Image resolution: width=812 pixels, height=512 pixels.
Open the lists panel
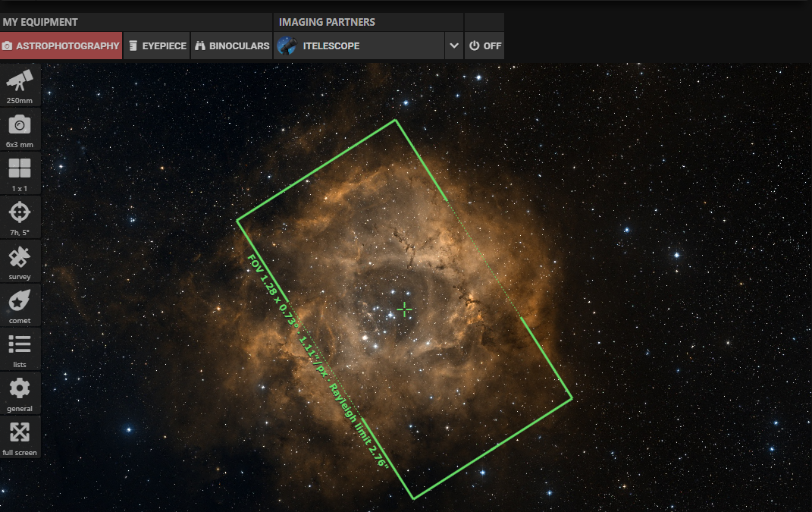(20, 349)
